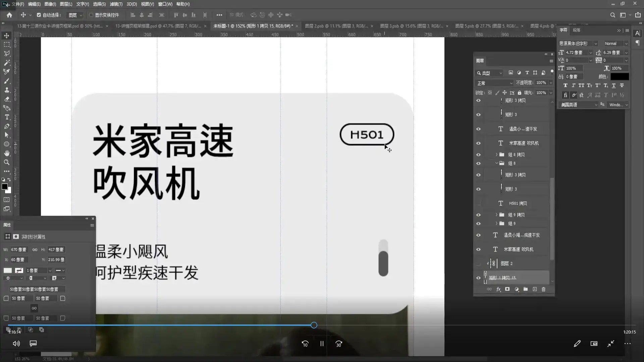Select the Move tool
The image size is (644, 362).
7,35
